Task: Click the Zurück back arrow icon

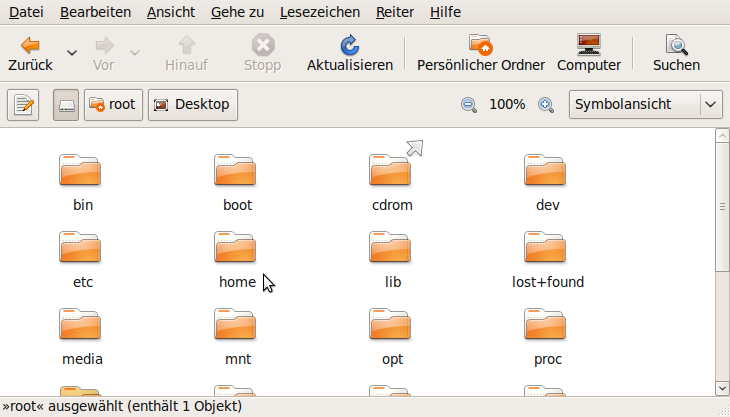Action: [30, 45]
